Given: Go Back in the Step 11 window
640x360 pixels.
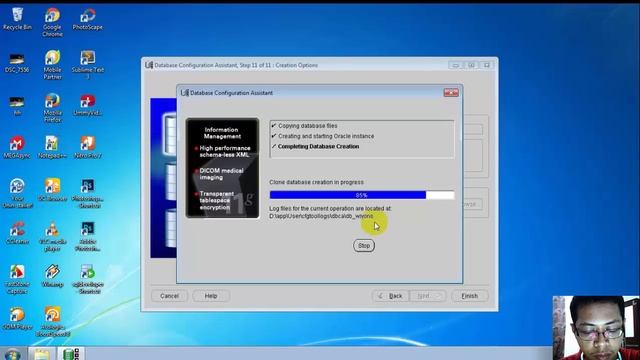Looking at the screenshot, I should pos(390,296).
